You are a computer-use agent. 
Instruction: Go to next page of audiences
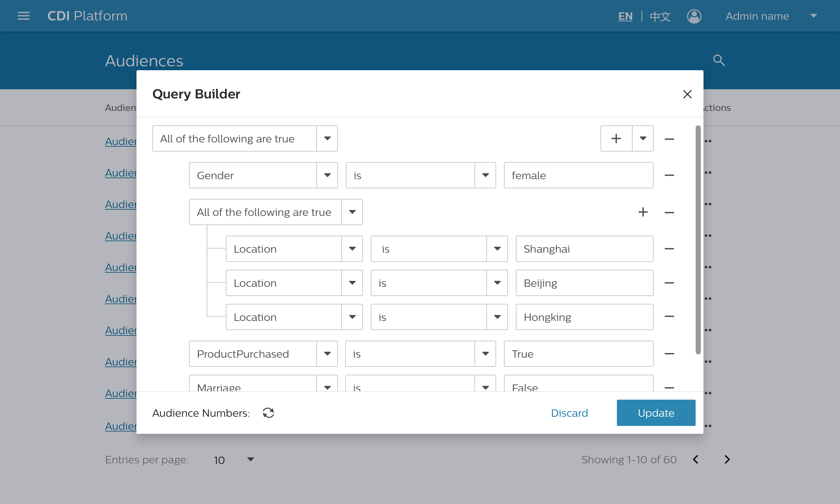727,459
